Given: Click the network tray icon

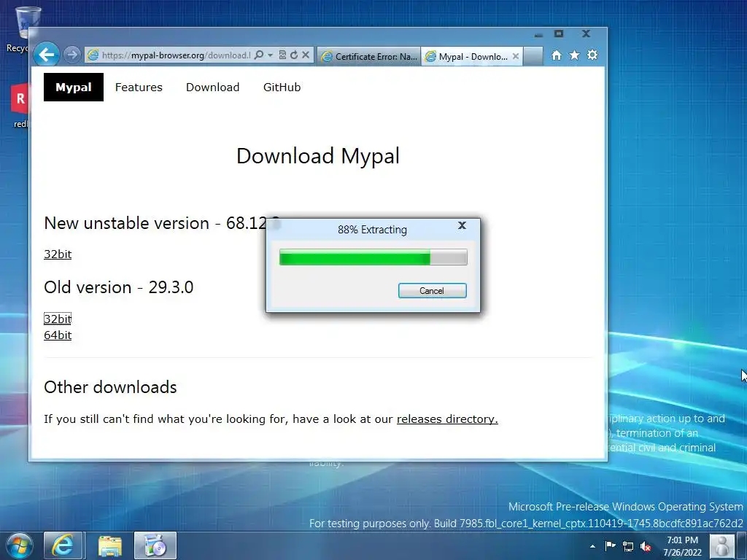Looking at the screenshot, I should tap(628, 546).
